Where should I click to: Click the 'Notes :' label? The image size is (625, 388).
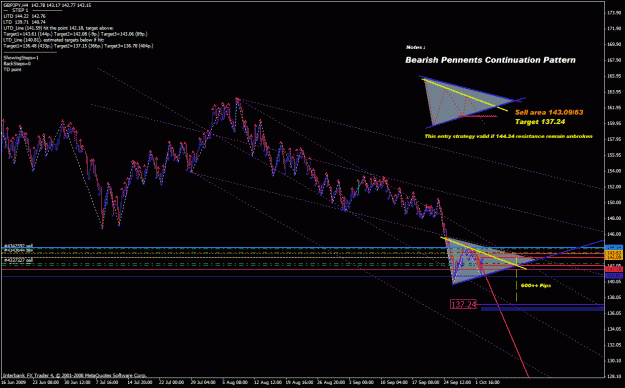click(415, 47)
